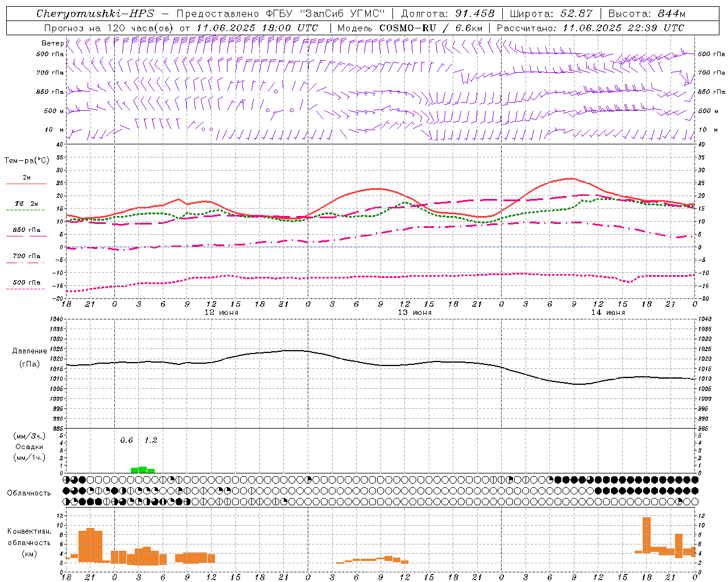Click the 700 гПа temperature legend entry
Viewport: 728px width, 582px height.
tap(27, 256)
